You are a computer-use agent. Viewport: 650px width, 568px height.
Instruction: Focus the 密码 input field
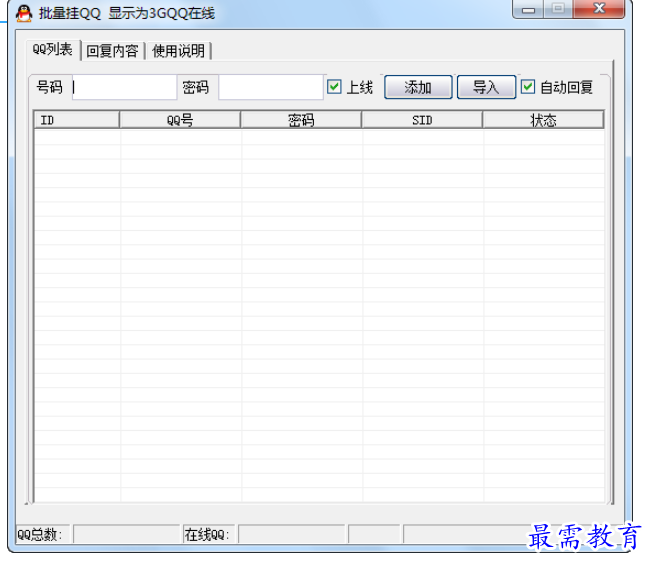271,87
